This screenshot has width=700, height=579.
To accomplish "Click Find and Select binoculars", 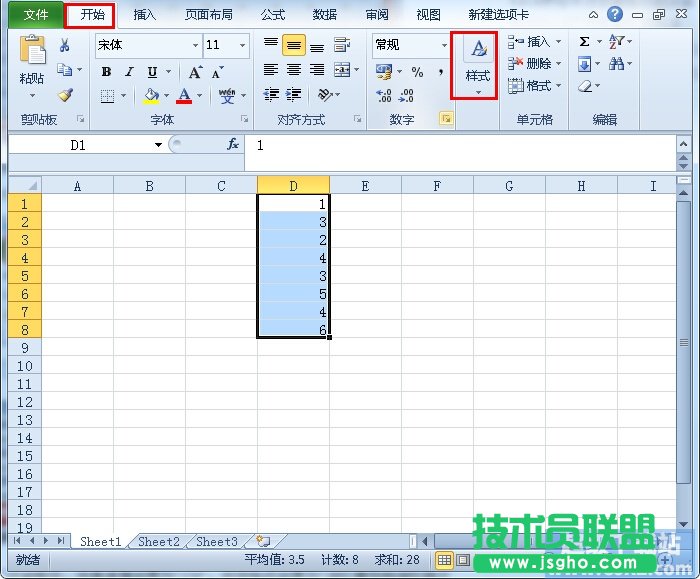I will coord(616,64).
